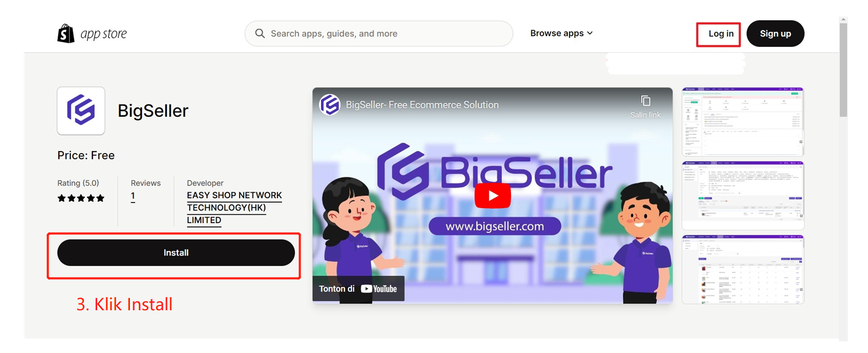Click the BigSeller channel avatar in video

330,104
